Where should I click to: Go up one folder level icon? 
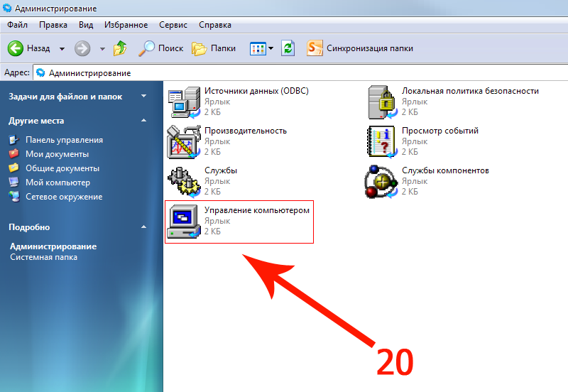120,48
